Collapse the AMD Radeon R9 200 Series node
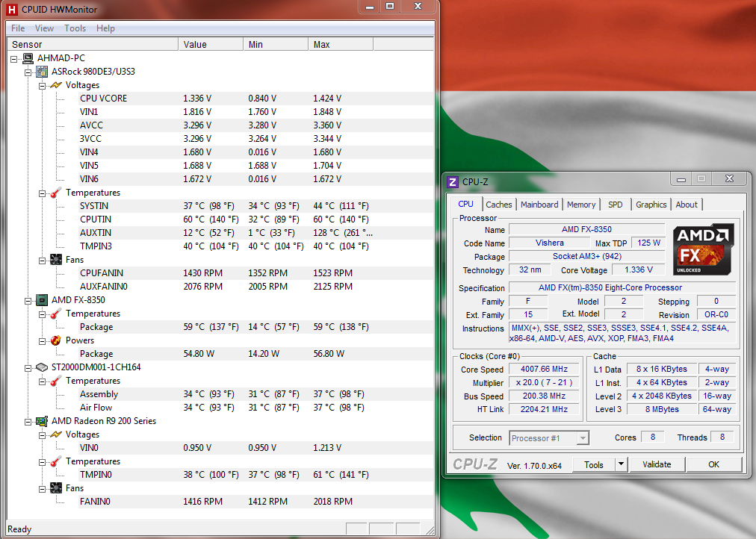This screenshot has width=756, height=539. [28, 422]
